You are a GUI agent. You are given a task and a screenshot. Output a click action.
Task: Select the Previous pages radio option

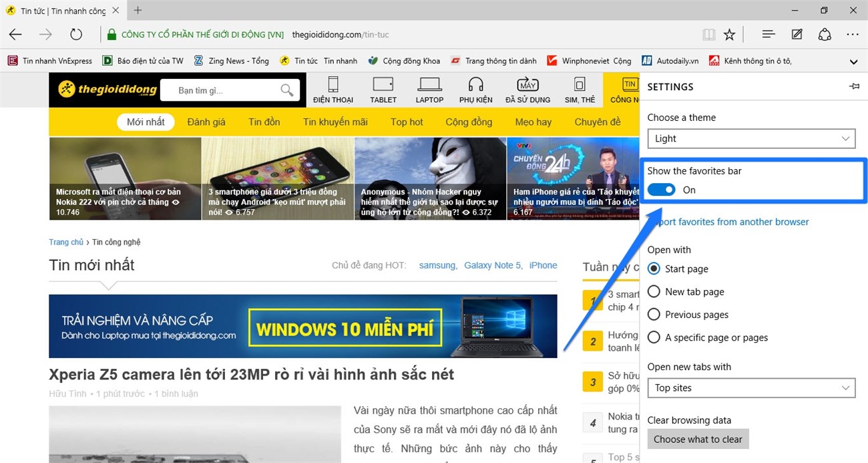(654, 314)
